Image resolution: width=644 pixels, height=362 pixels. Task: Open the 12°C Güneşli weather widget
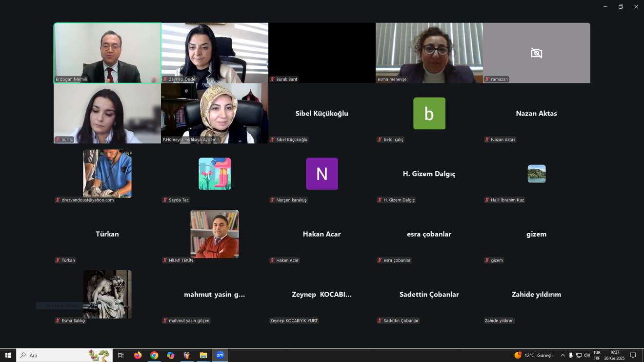(533, 355)
